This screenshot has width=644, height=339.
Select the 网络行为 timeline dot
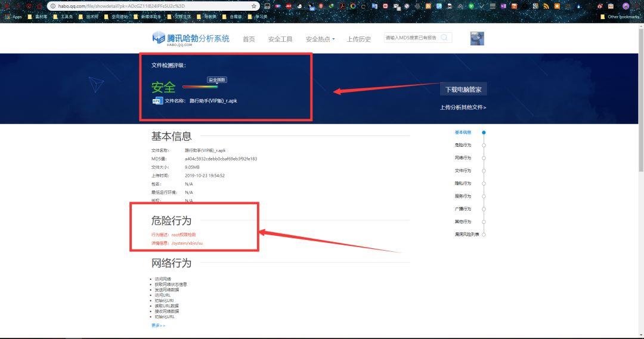[x=484, y=158]
